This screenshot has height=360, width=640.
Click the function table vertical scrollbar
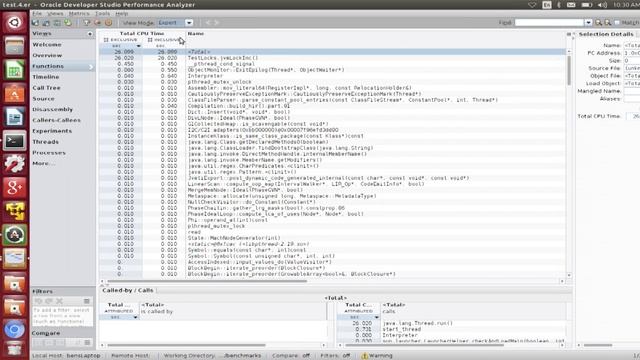569,70
